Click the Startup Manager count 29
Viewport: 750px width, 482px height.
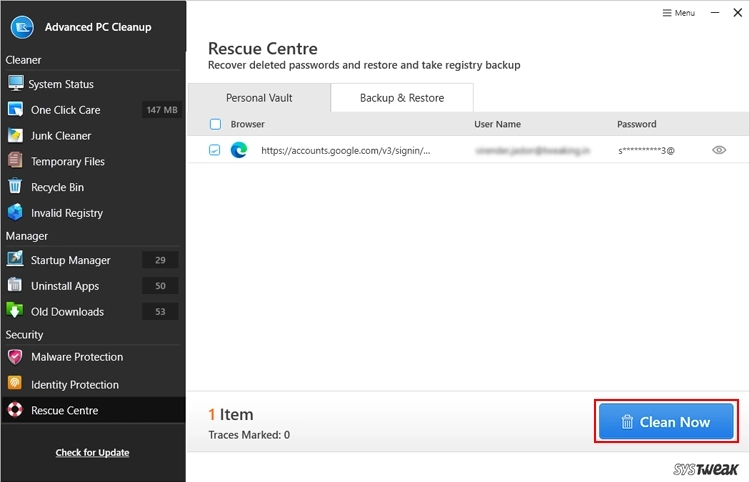click(160, 260)
